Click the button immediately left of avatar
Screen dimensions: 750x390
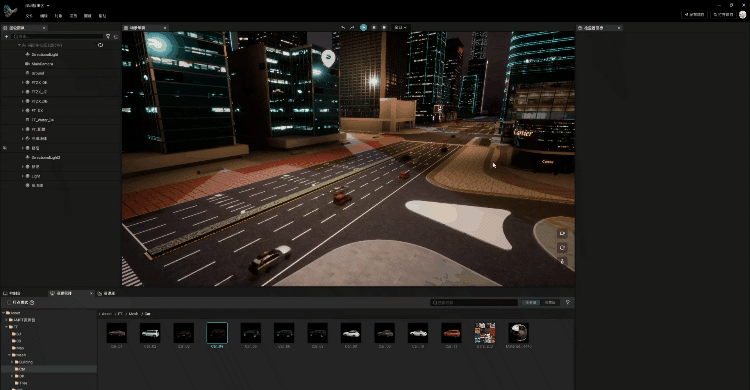pos(723,15)
